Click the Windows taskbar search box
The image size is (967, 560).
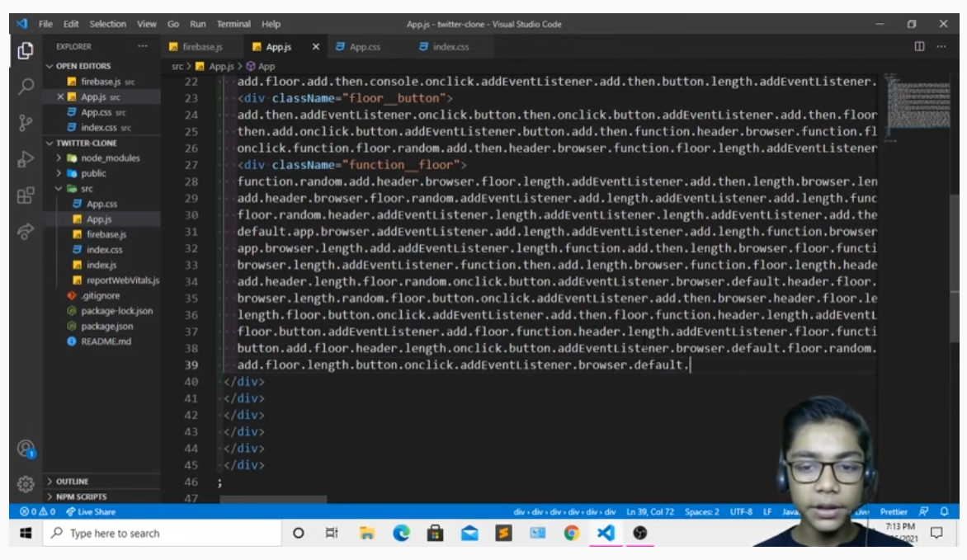tap(163, 533)
